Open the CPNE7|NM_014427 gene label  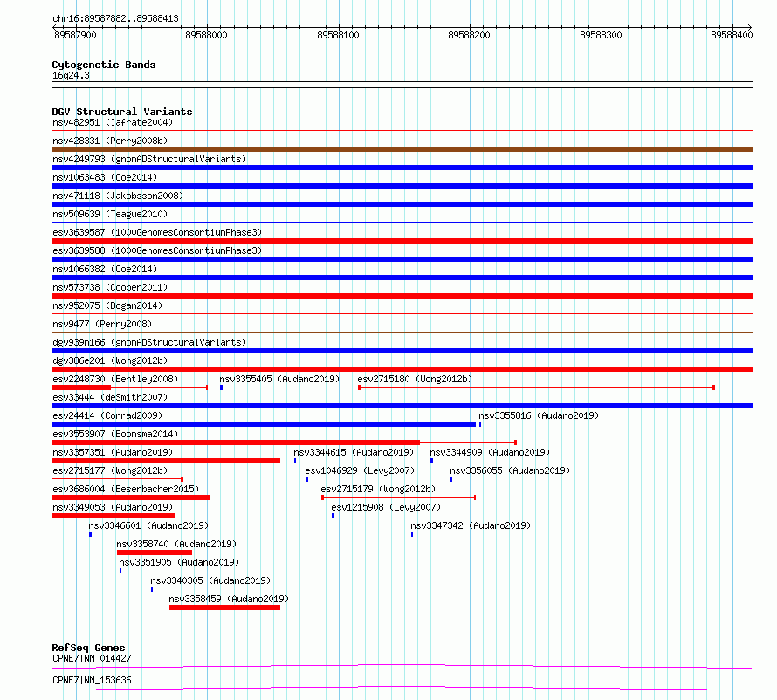(x=92, y=658)
